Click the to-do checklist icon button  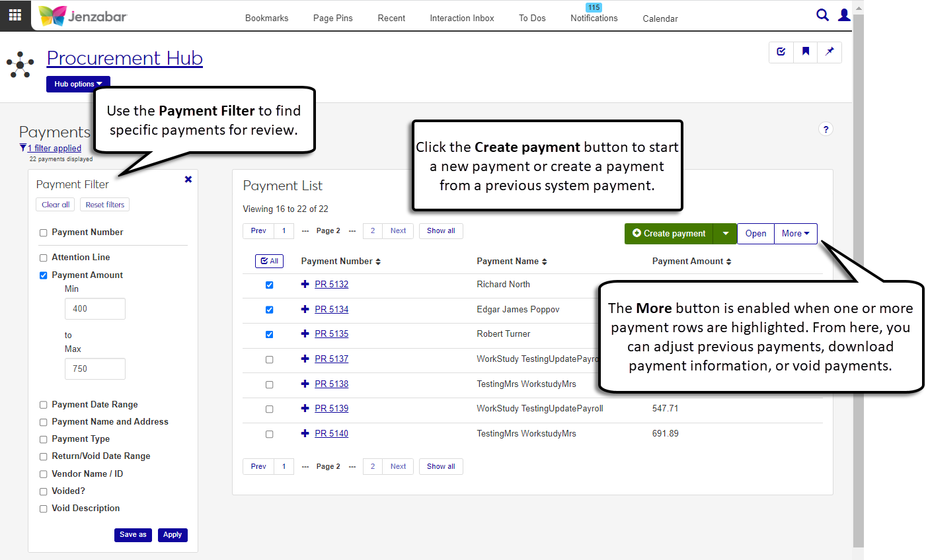pyautogui.click(x=781, y=52)
